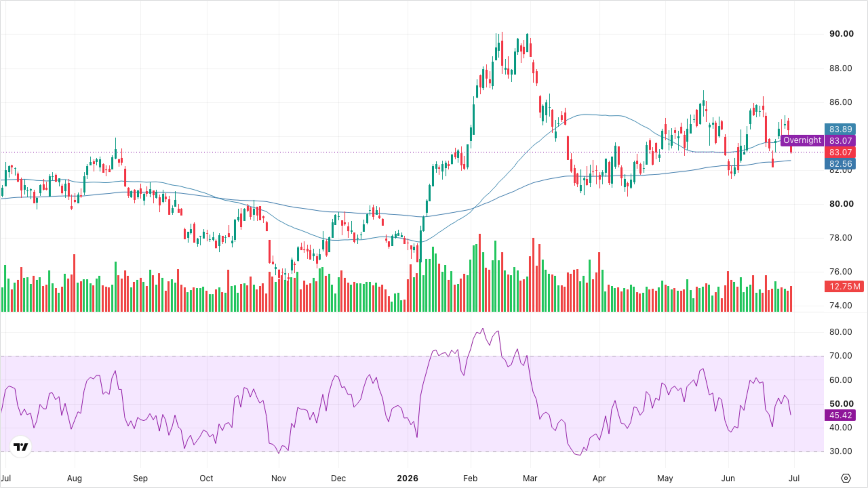This screenshot has height=488, width=868.
Task: Click the 2026 year marker on time axis
Action: [x=408, y=478]
